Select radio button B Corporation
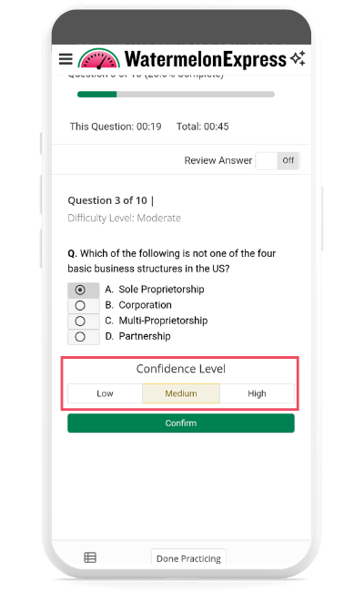The image size is (364, 592). 80,305
